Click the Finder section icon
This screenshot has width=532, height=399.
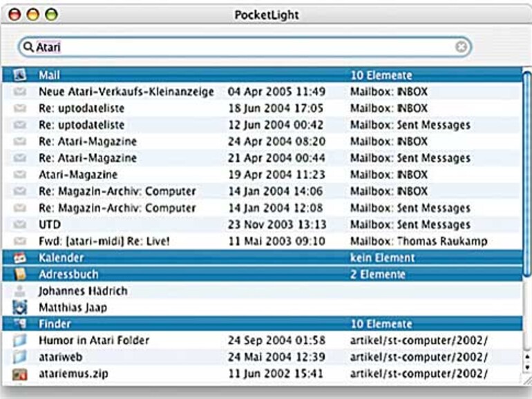click(x=19, y=324)
